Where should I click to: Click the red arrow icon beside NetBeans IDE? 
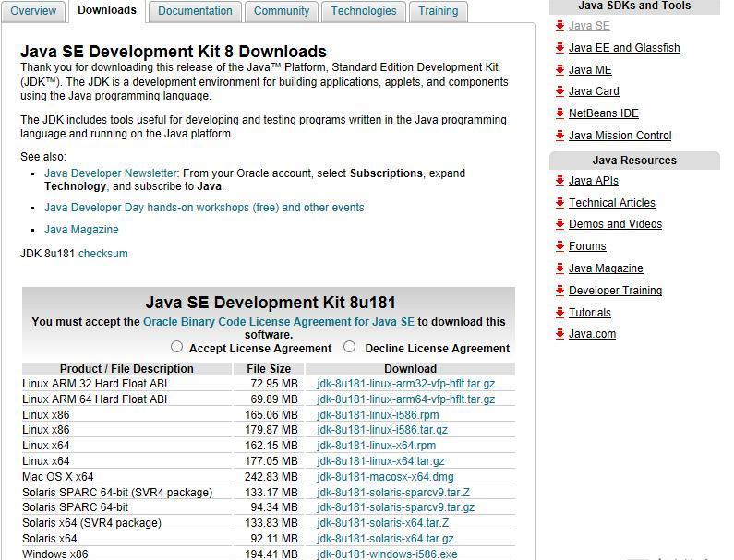point(560,113)
